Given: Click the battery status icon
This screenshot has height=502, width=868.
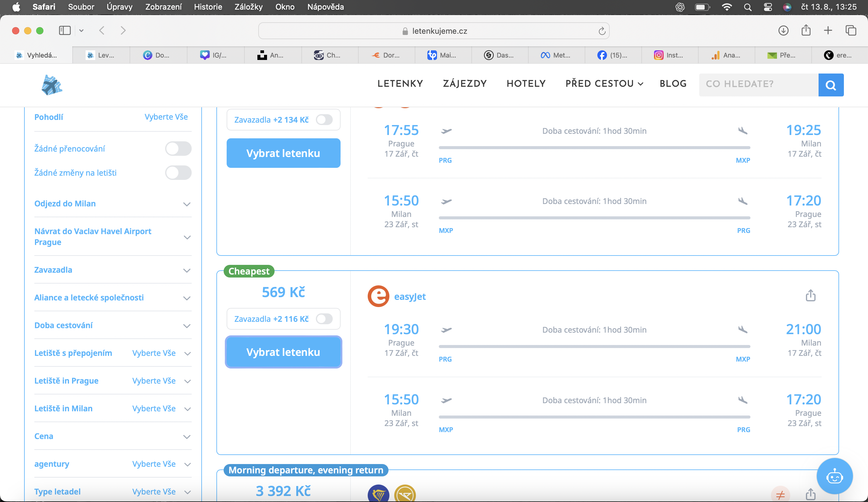Looking at the screenshot, I should tap(702, 7).
